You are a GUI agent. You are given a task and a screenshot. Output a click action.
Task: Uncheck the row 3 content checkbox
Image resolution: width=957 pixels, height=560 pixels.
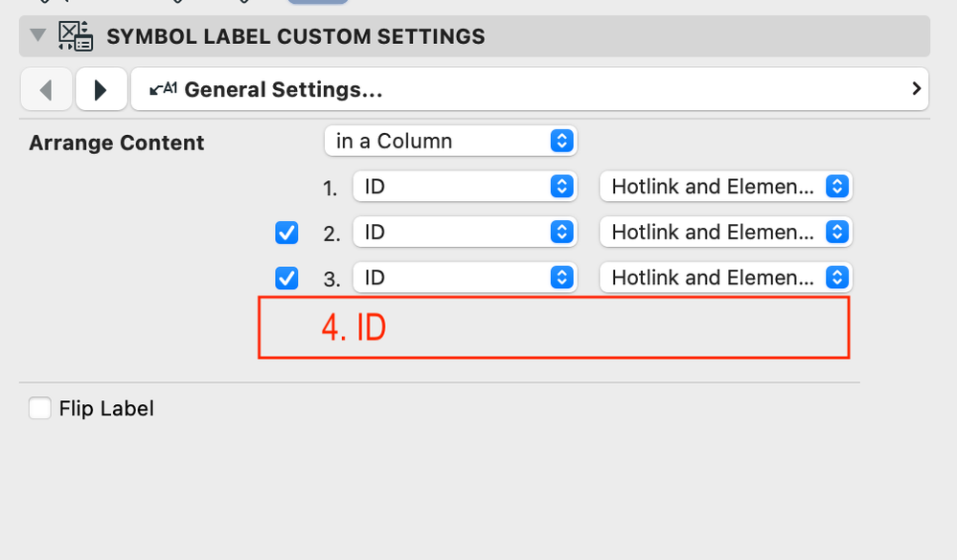pos(286,279)
